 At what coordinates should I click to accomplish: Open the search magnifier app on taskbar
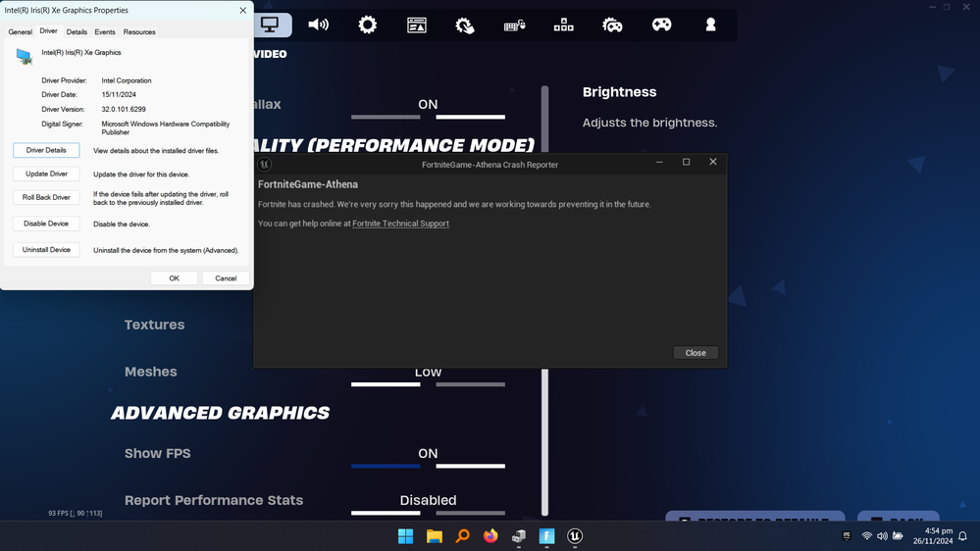click(x=462, y=536)
